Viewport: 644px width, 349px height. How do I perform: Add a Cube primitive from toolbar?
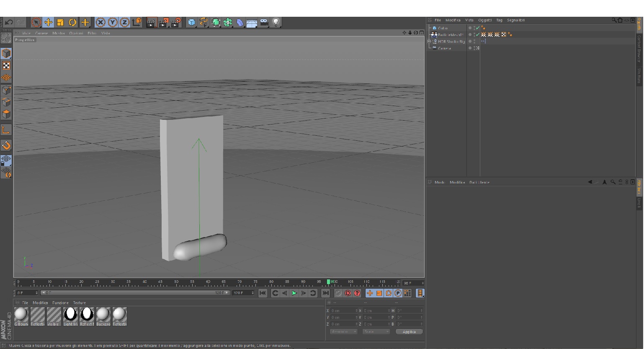click(x=191, y=23)
